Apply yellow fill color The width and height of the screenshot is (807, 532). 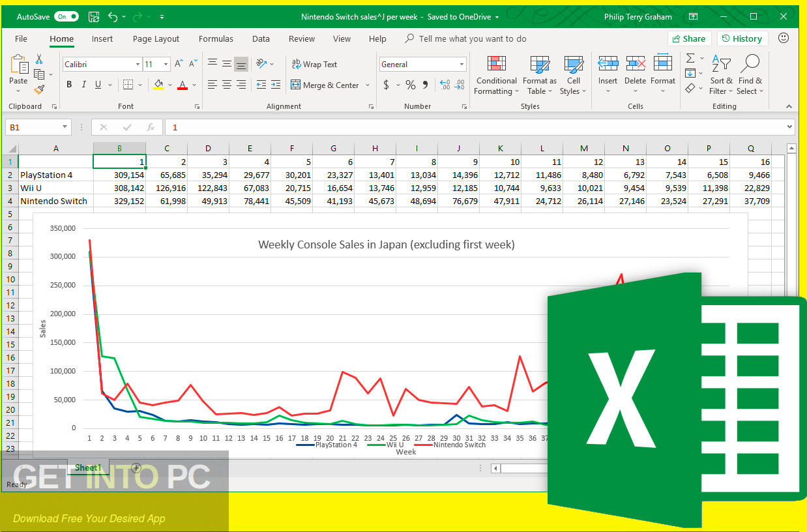coord(158,85)
